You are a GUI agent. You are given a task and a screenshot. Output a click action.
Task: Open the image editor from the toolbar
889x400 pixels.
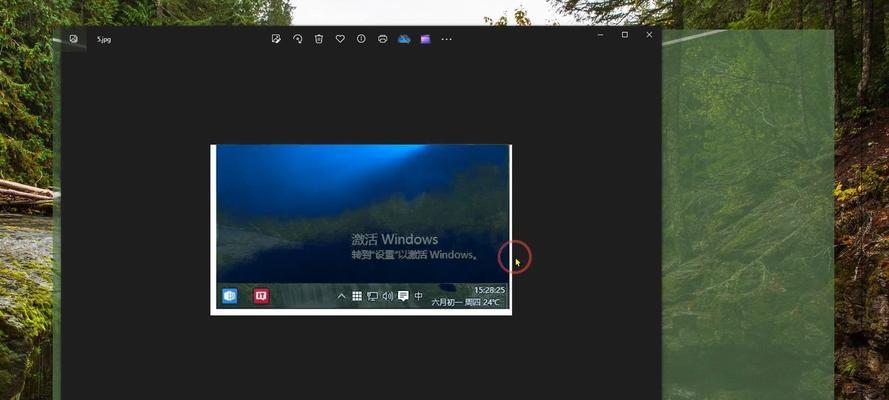click(276, 39)
